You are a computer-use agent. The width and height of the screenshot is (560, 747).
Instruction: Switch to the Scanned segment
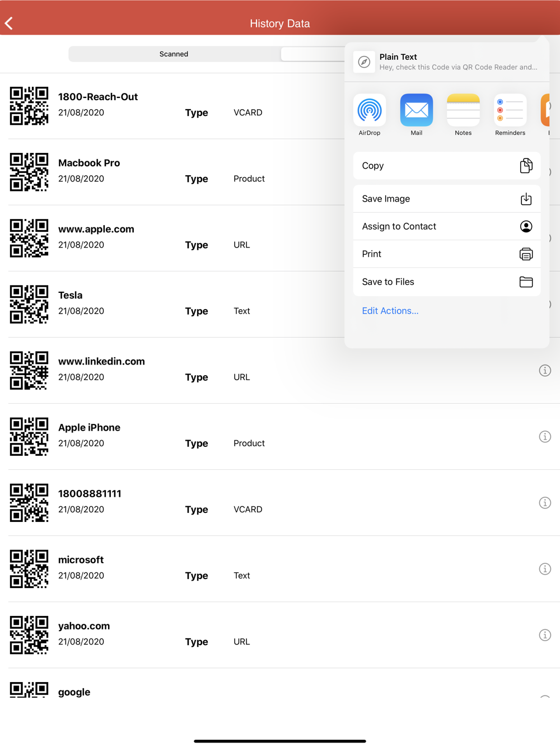coord(174,54)
